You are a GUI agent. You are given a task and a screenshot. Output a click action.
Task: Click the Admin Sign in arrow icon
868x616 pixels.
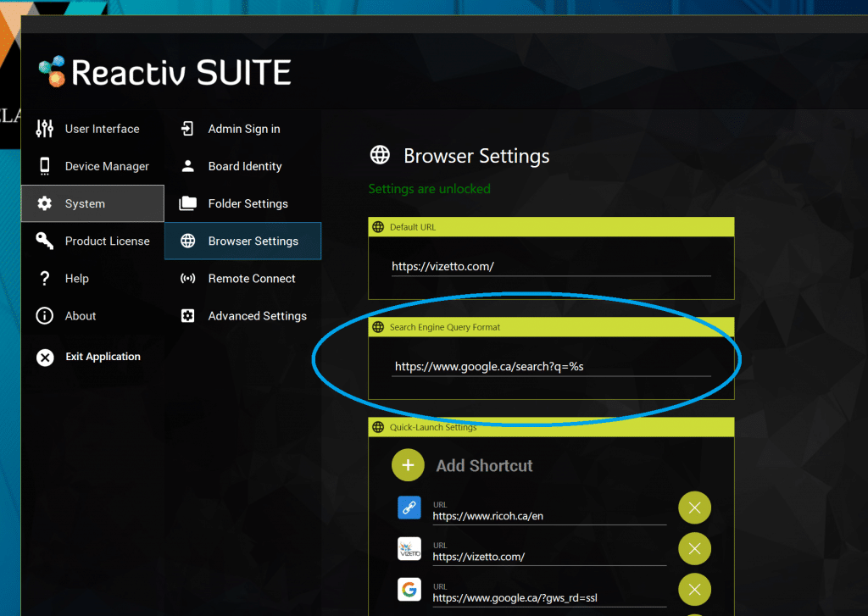pos(187,129)
